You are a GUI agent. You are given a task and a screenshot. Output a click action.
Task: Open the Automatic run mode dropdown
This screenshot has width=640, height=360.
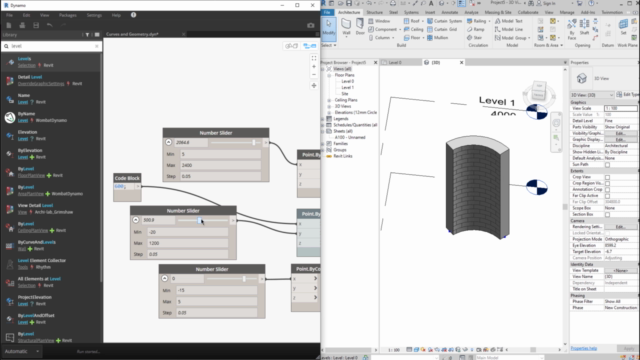pos(22,351)
